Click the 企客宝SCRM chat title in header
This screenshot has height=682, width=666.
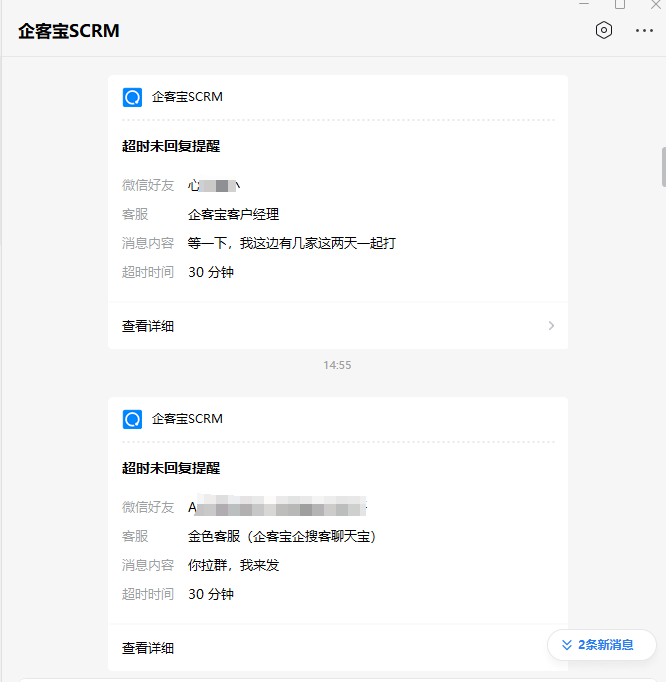tap(69, 31)
